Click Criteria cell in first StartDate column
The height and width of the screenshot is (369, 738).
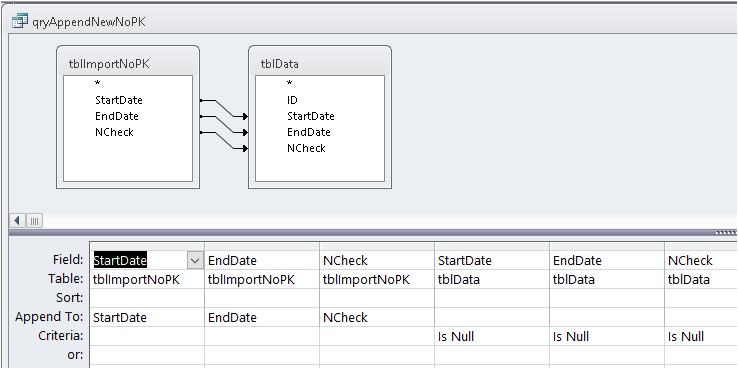[147, 337]
